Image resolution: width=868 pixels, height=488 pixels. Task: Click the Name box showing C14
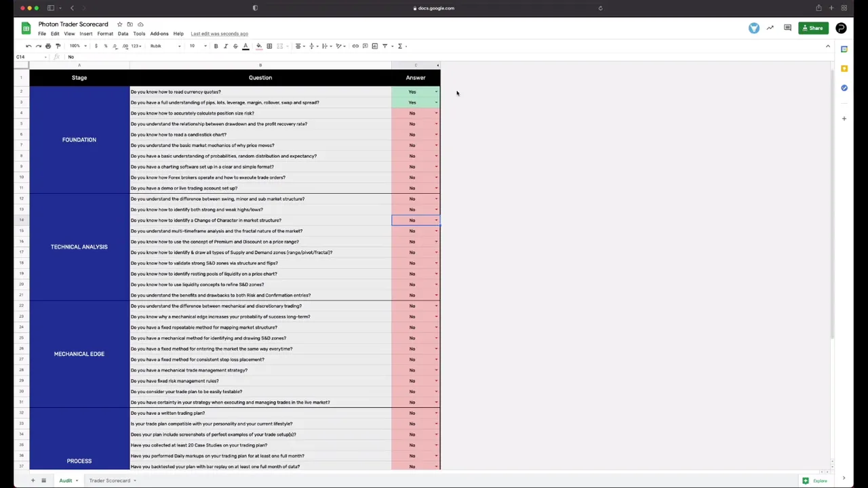30,57
